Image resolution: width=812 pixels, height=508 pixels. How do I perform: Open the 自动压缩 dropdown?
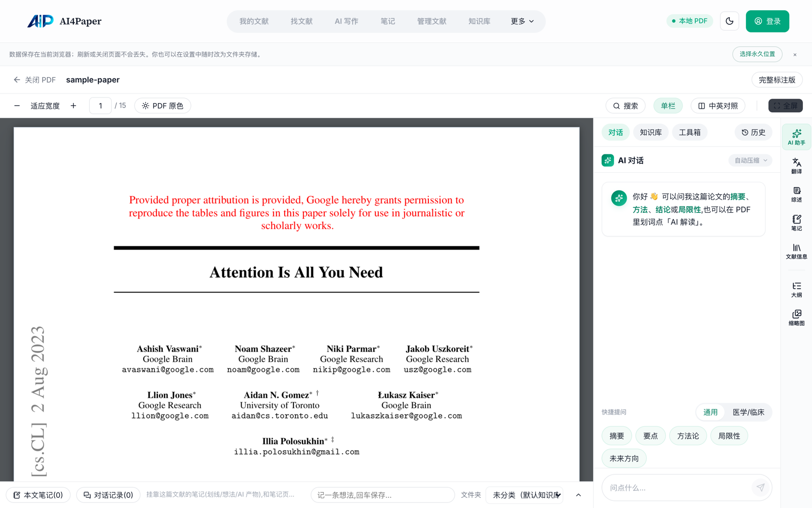click(751, 161)
